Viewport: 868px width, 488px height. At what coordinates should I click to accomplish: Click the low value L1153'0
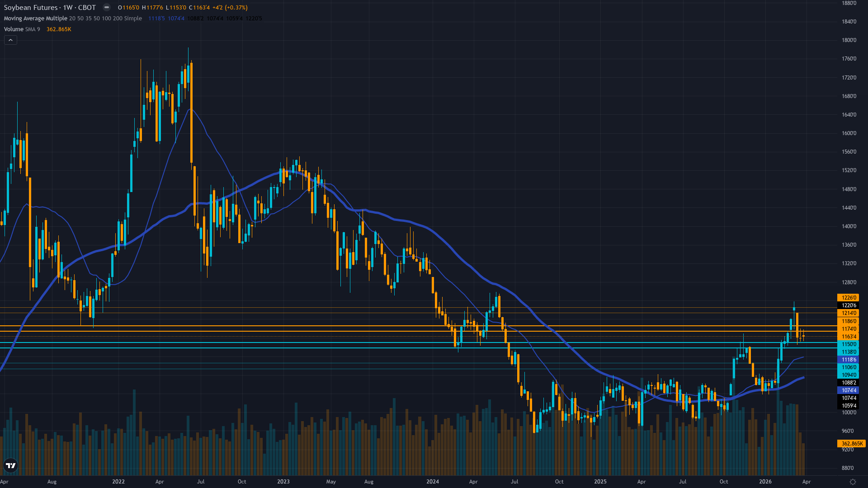pyautogui.click(x=176, y=8)
